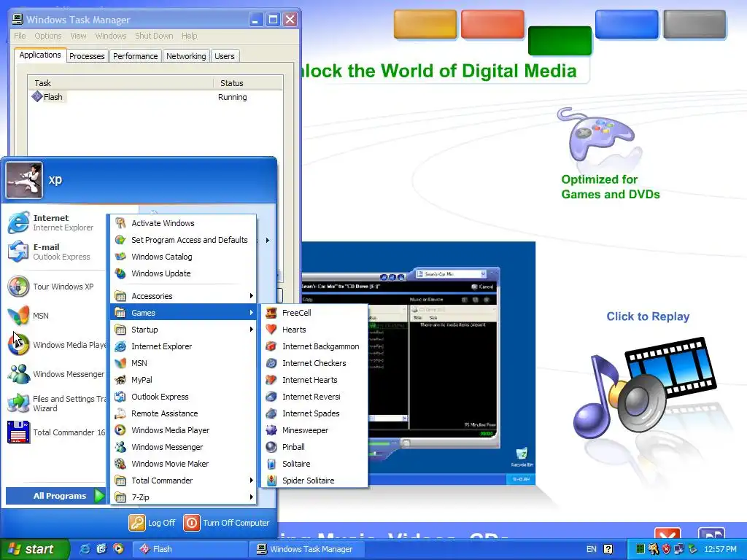
Task: Start Solitaire icon
Action: (x=271, y=463)
